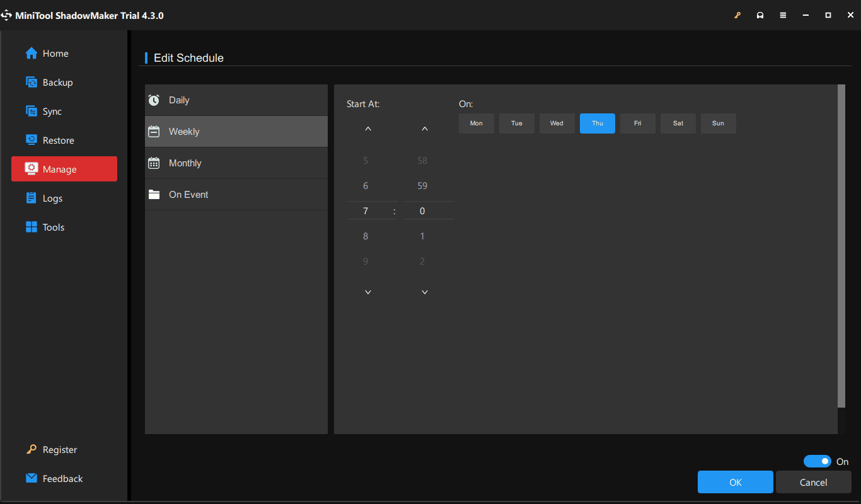Confirm schedule with OK button
The image size is (861, 504).
tap(736, 482)
